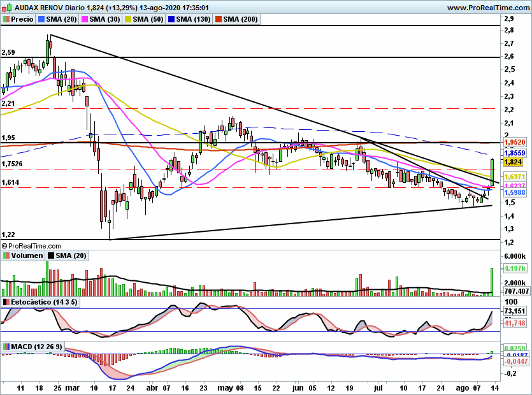Click the 2.000k volume axis label
532x395 pixels.
515,283
